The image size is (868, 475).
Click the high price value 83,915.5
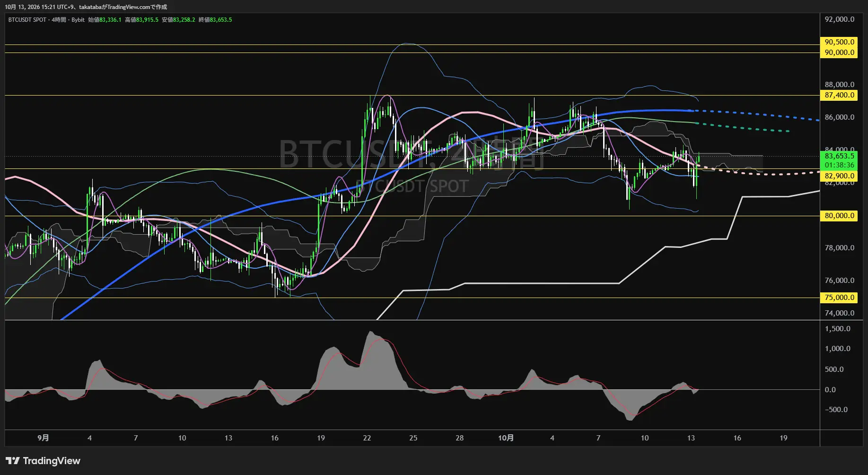click(147, 20)
